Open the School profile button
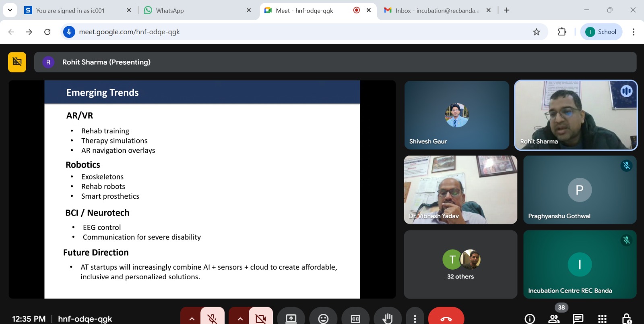This screenshot has width=644, height=324. click(601, 32)
